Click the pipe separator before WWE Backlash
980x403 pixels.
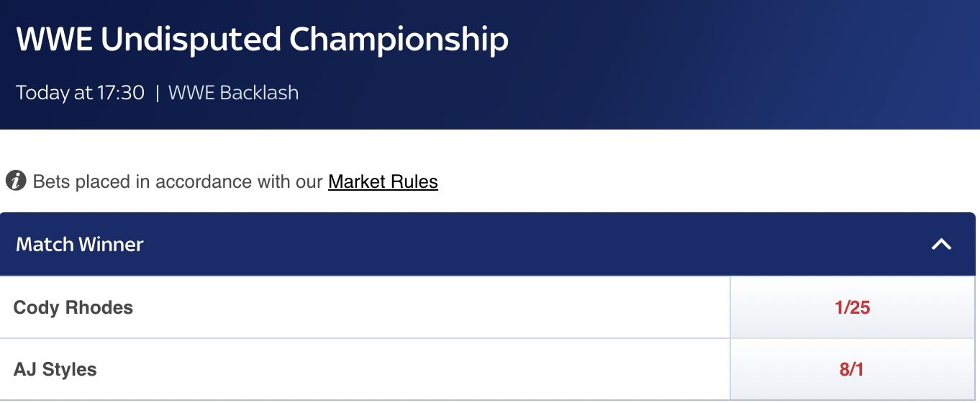pos(157,93)
